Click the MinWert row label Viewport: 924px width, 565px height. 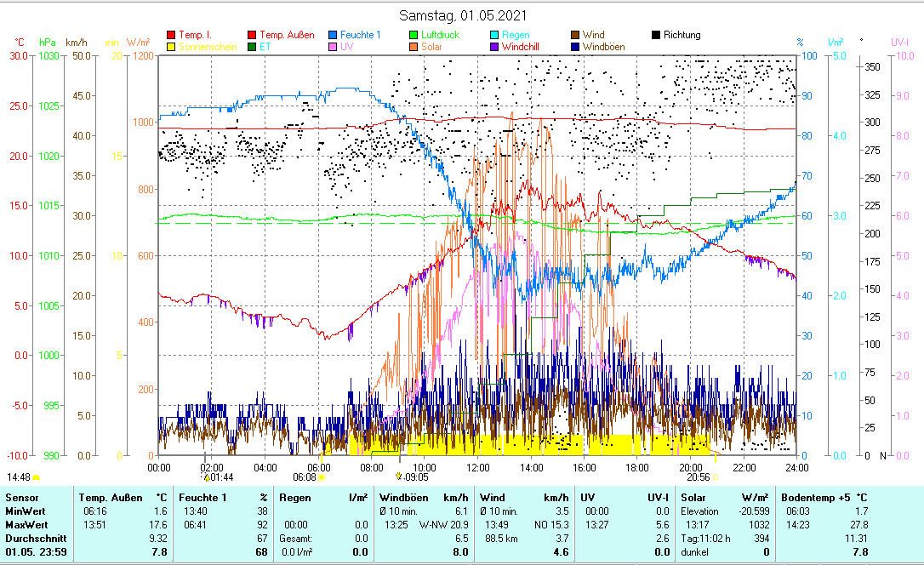(x=26, y=511)
